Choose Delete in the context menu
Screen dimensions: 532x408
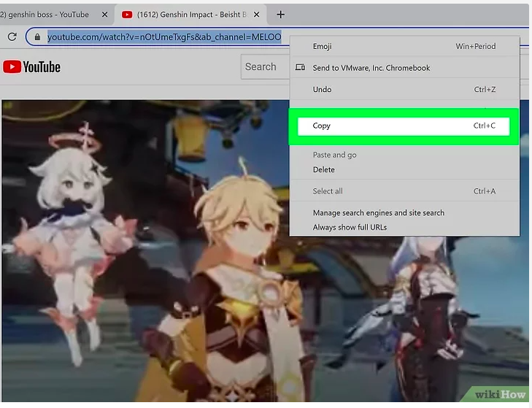[404, 169]
